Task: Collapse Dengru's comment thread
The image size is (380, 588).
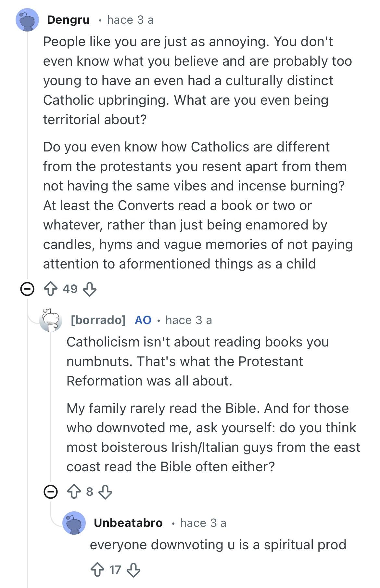Action: click(27, 289)
